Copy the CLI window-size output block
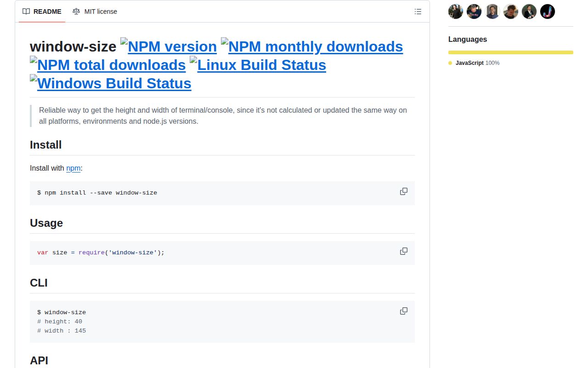Viewport: 588px width, 368px height. pos(404,311)
